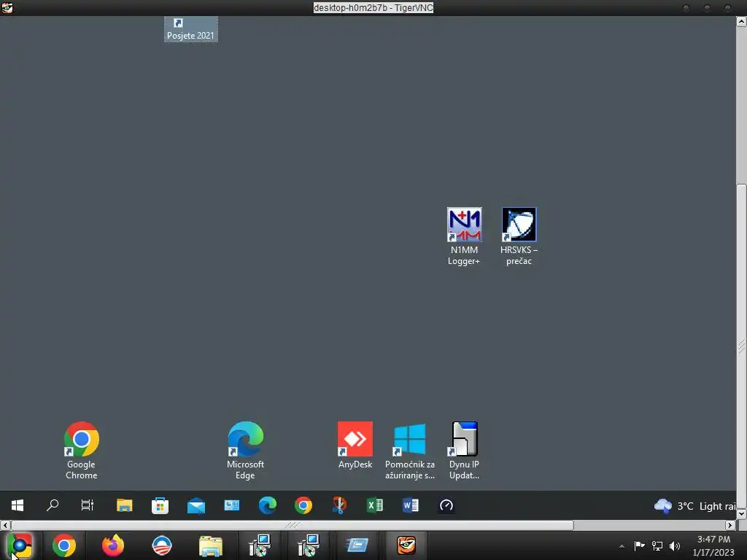Open search magnifier on remote taskbar
Screen dimensions: 747x560
pos(53,505)
